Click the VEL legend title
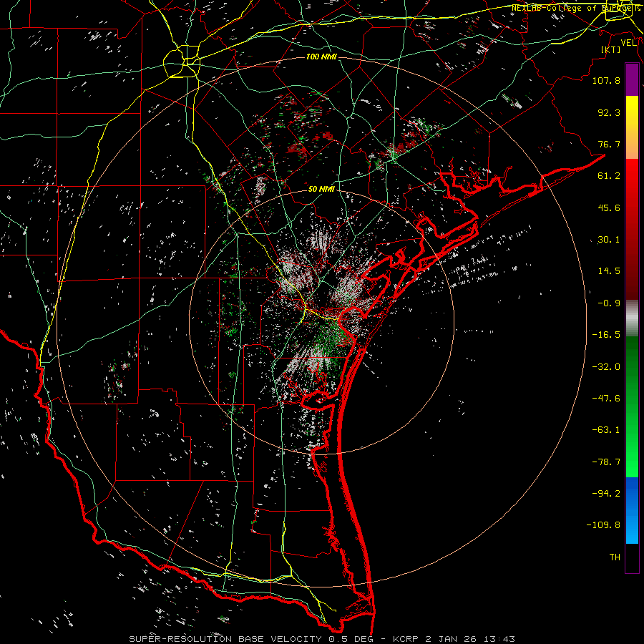Screen dimensions: 644x644 coord(628,42)
